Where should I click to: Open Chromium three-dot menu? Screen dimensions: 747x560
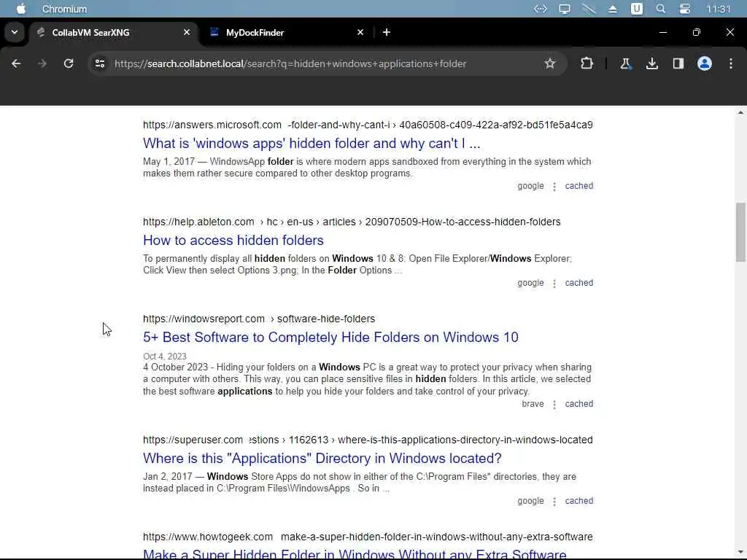(731, 63)
